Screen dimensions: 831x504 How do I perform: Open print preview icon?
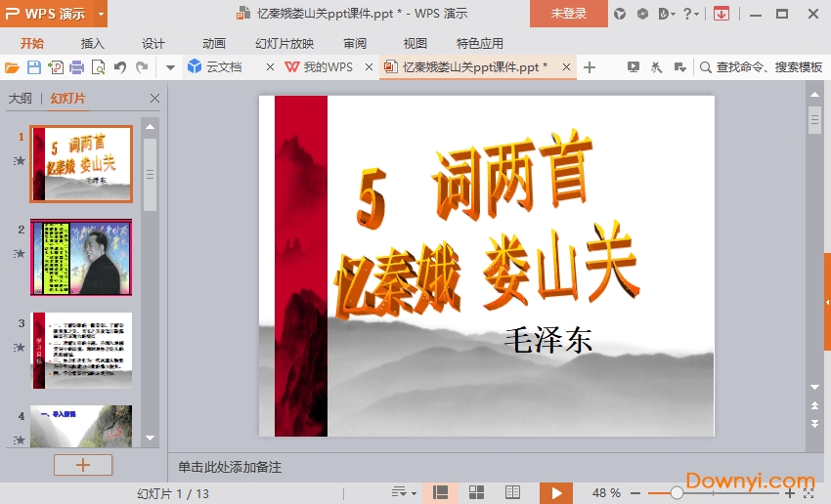pyautogui.click(x=99, y=67)
